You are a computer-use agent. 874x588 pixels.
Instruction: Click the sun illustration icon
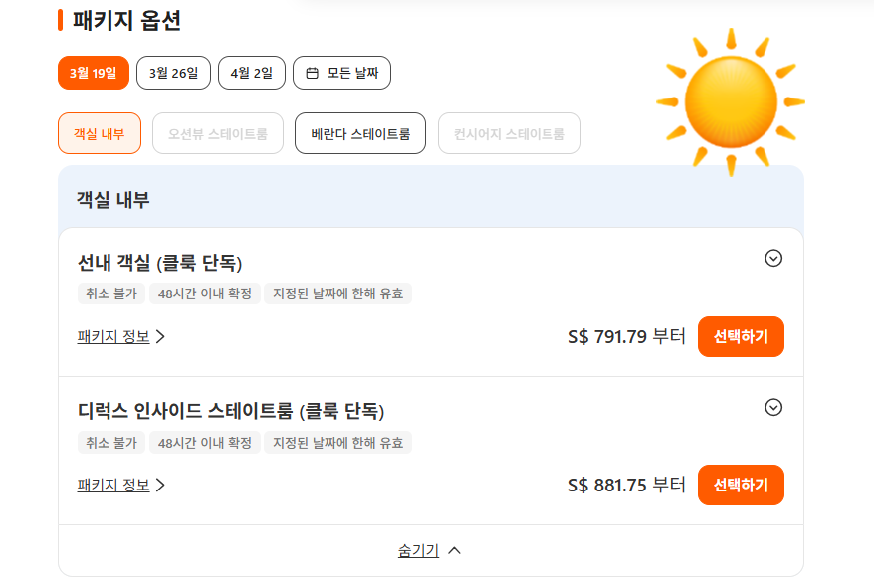coord(731,102)
